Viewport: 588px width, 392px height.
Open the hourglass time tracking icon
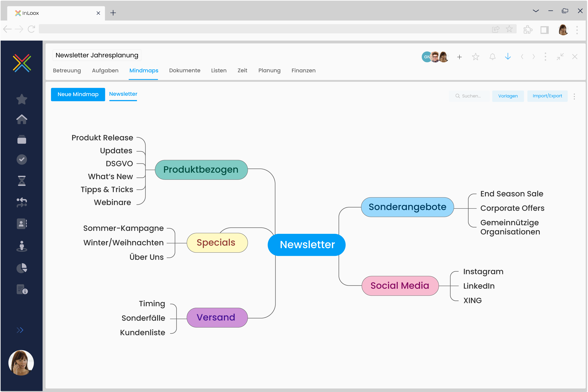point(22,181)
